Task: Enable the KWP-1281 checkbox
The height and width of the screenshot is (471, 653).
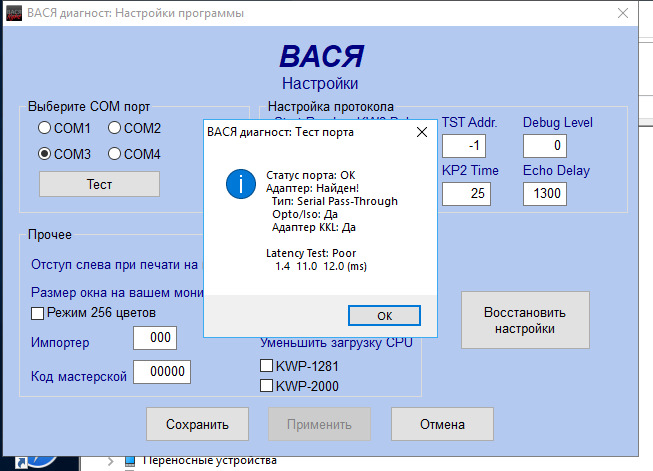Action: click(267, 366)
